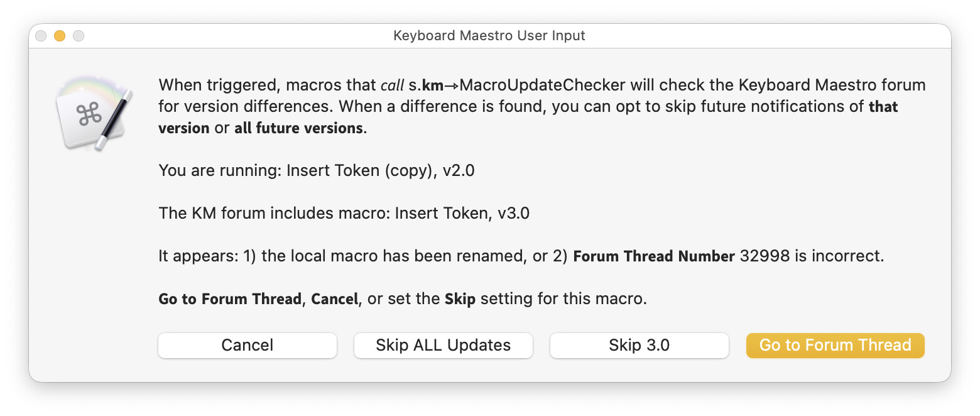The width and height of the screenshot is (980, 416).
Task: Click the Keyboard Maestro User Input title
Action: tap(489, 36)
